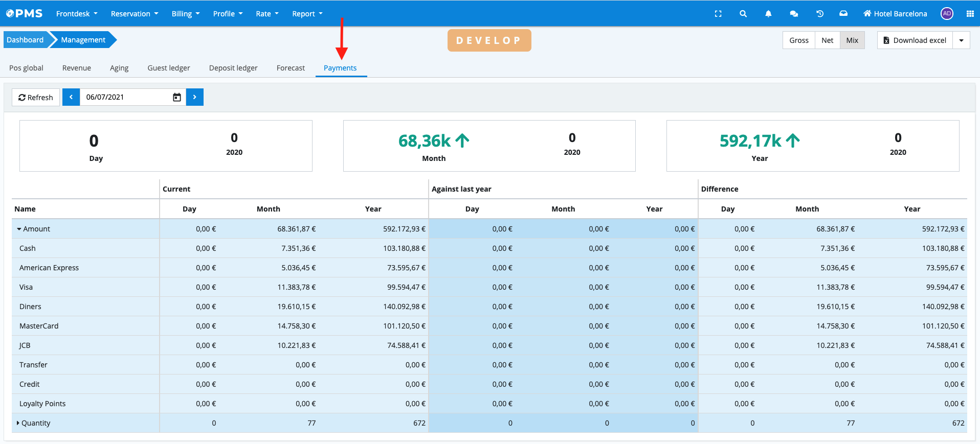Open Download excel dropdown arrow

[x=961, y=40]
